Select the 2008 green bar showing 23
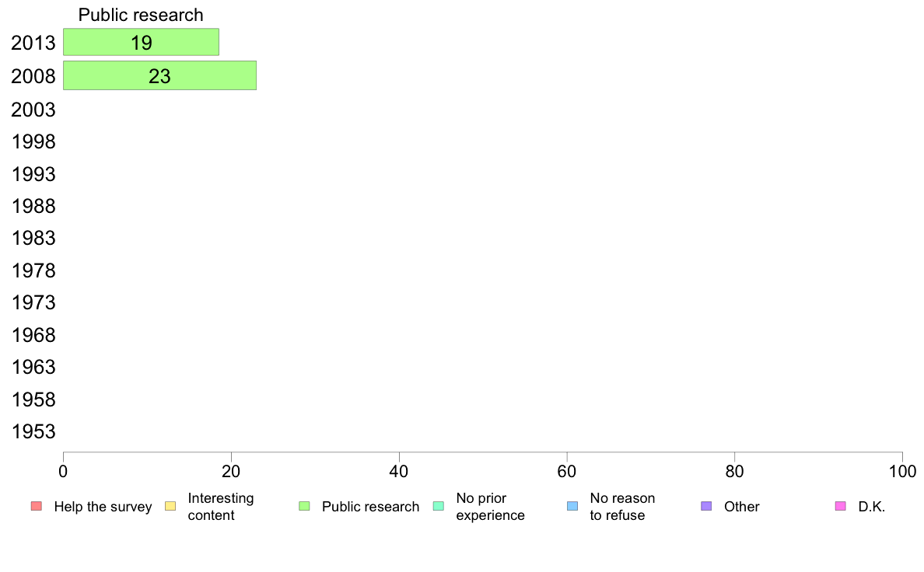This screenshot has height=572, width=924. 159,75
